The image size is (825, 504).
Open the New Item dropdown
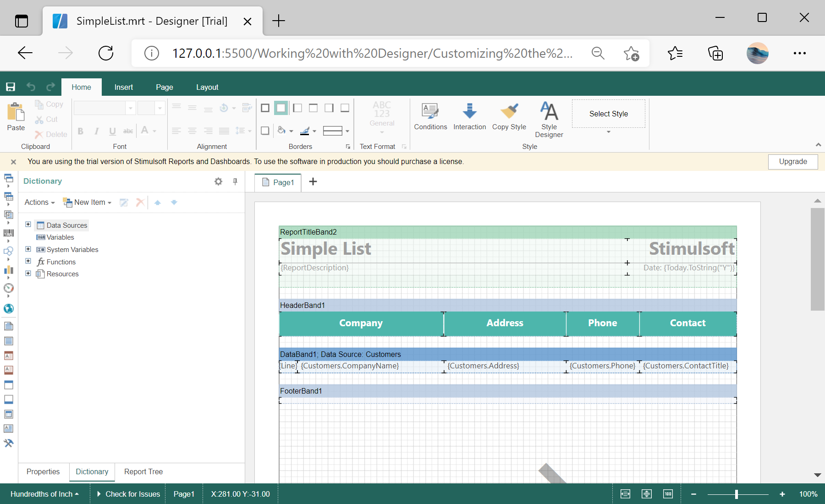88,203
